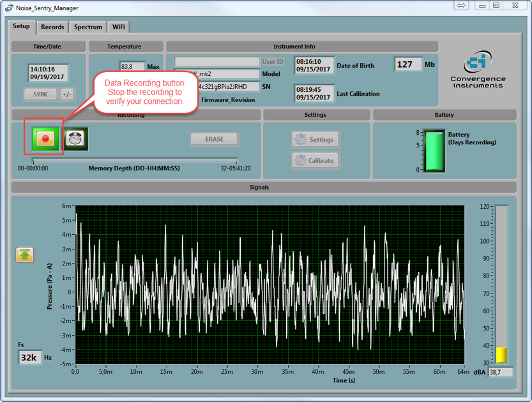Click the Memory Depth progress bar

pos(135,160)
